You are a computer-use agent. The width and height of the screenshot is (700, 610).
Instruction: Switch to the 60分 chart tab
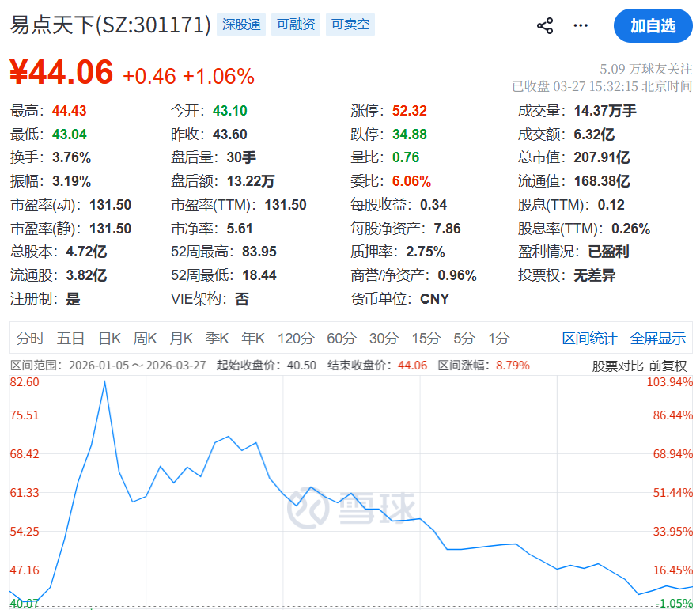341,338
